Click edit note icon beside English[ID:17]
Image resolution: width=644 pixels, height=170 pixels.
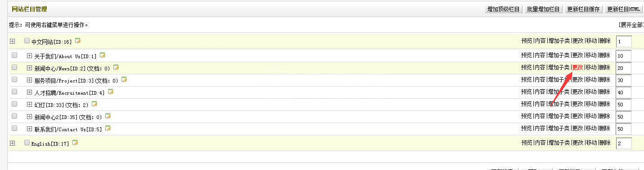click(75, 143)
